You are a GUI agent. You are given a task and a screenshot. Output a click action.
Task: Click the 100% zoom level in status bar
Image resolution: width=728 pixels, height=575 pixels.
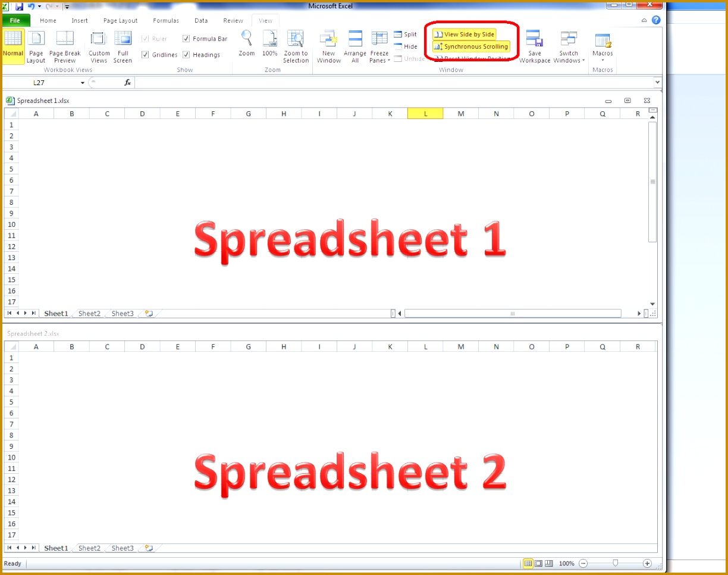[566, 563]
